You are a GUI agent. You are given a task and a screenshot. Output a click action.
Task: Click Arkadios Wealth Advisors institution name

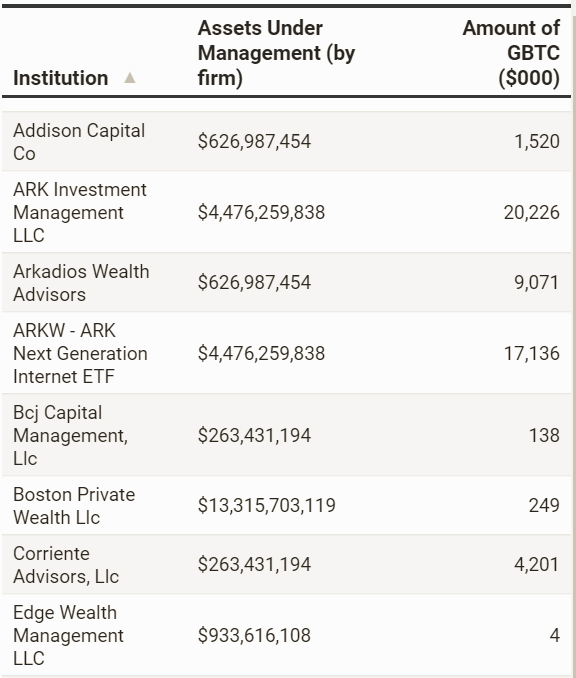click(x=81, y=283)
